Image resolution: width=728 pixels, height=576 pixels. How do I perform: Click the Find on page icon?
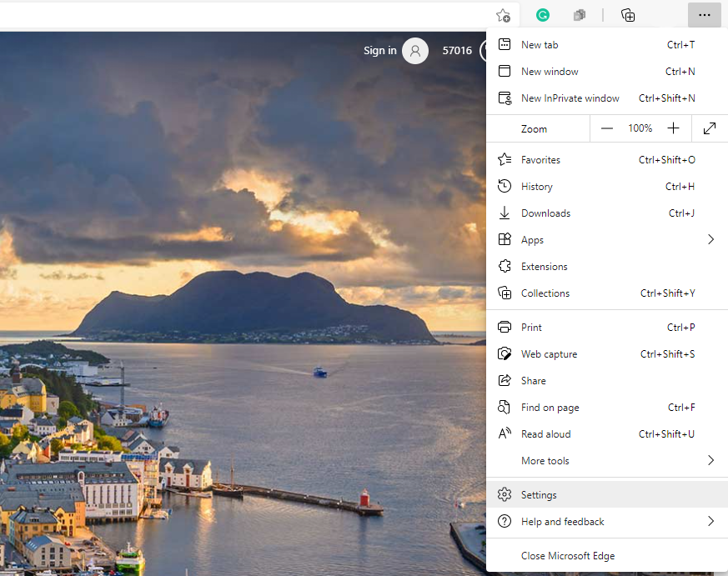pos(504,407)
